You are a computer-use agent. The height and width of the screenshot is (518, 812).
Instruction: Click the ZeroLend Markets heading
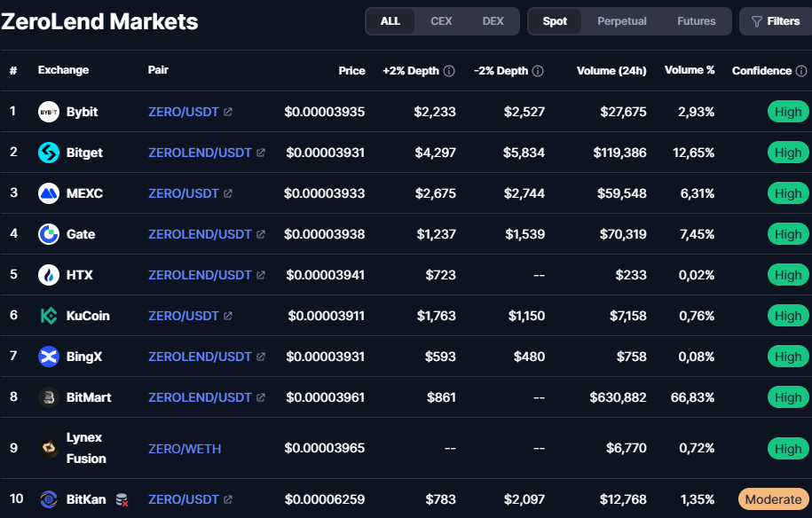pyautogui.click(x=99, y=22)
